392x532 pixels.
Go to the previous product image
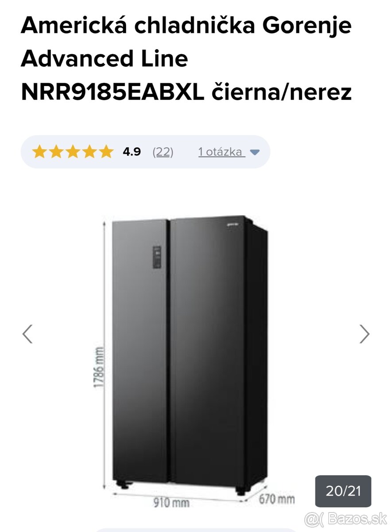[27, 334]
